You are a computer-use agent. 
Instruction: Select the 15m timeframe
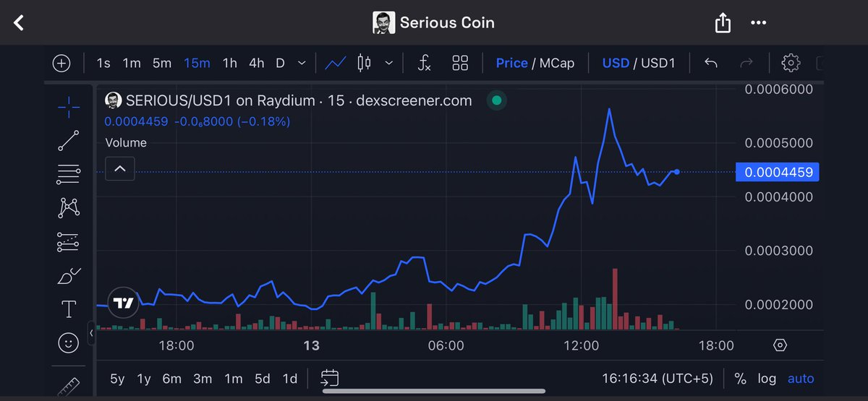pos(197,64)
